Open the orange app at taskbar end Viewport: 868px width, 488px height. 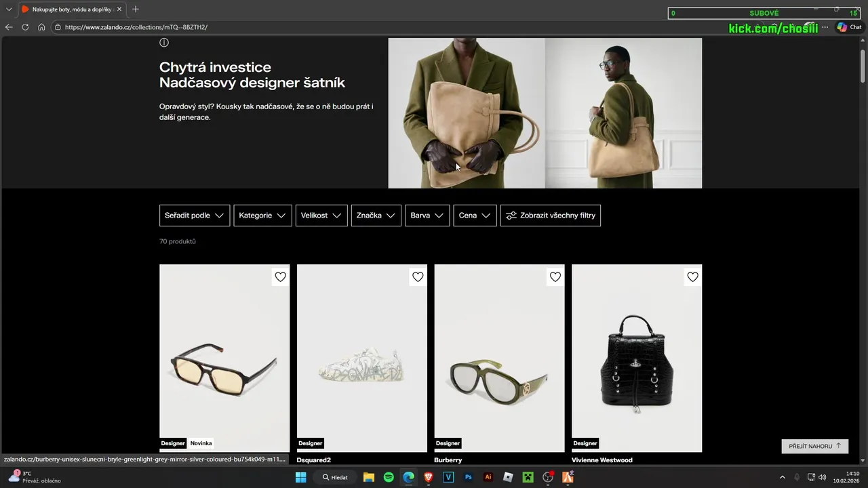point(568,477)
